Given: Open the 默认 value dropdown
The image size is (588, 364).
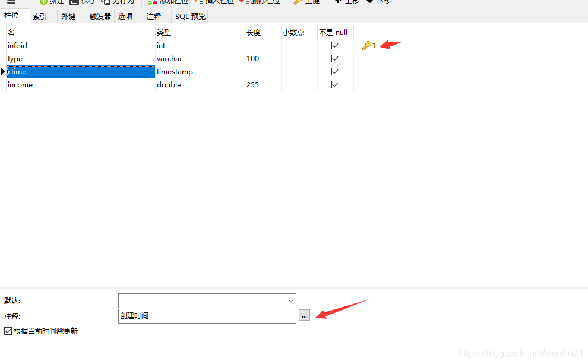Looking at the screenshot, I should coord(290,300).
